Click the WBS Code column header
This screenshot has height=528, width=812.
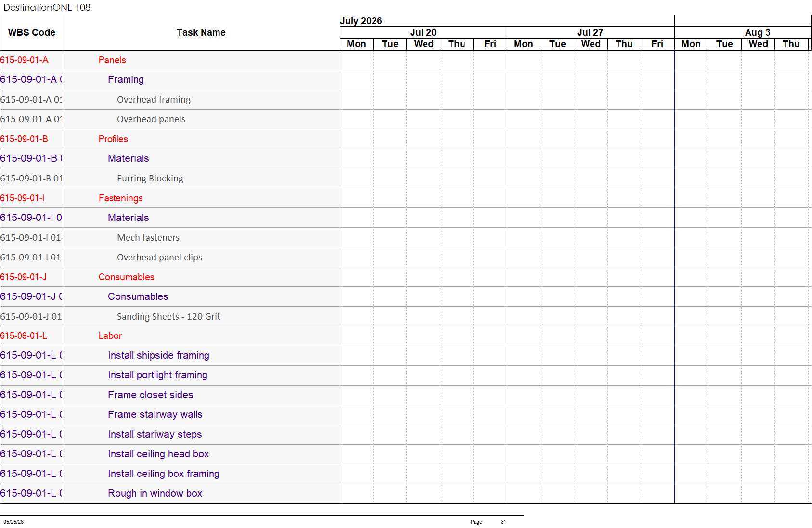(31, 33)
